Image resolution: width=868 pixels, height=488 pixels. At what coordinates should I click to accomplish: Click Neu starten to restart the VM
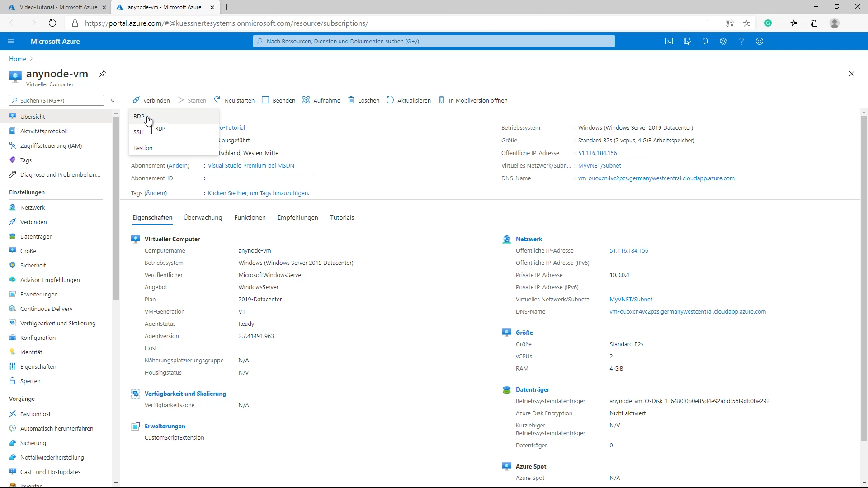[234, 100]
